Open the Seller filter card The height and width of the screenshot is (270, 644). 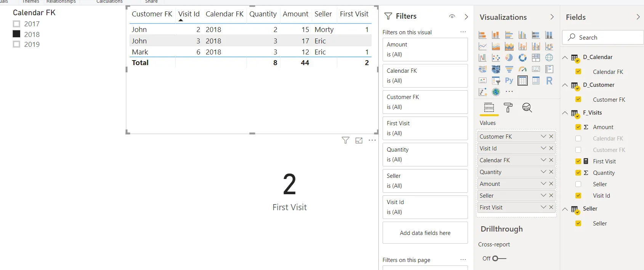click(425, 181)
